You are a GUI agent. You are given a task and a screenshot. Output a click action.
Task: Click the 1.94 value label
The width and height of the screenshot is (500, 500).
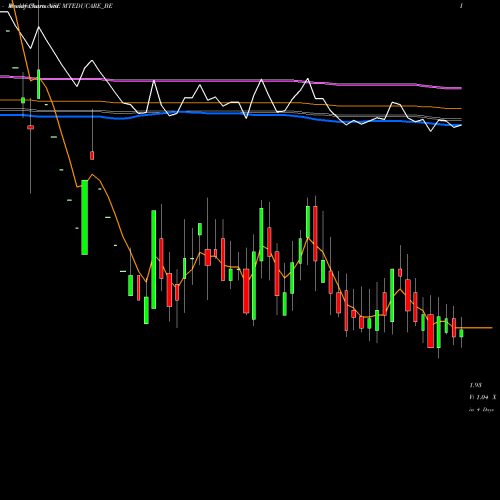click(x=482, y=397)
